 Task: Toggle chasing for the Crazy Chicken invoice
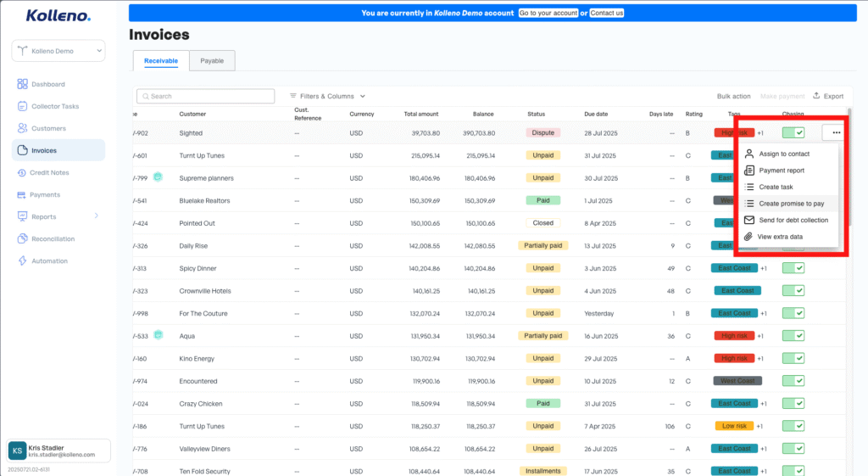[x=793, y=403]
